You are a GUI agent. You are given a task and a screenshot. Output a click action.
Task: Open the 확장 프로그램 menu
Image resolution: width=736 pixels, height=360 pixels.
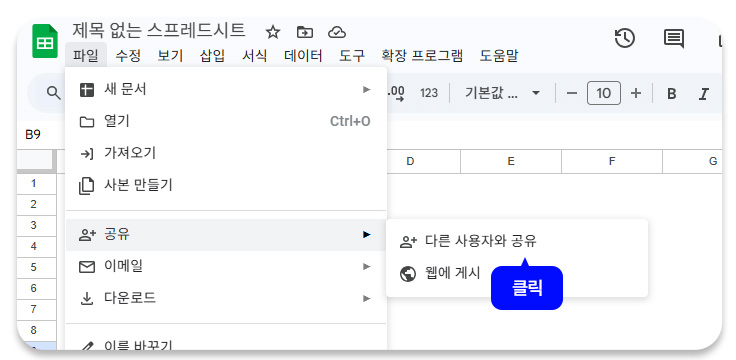tap(422, 56)
